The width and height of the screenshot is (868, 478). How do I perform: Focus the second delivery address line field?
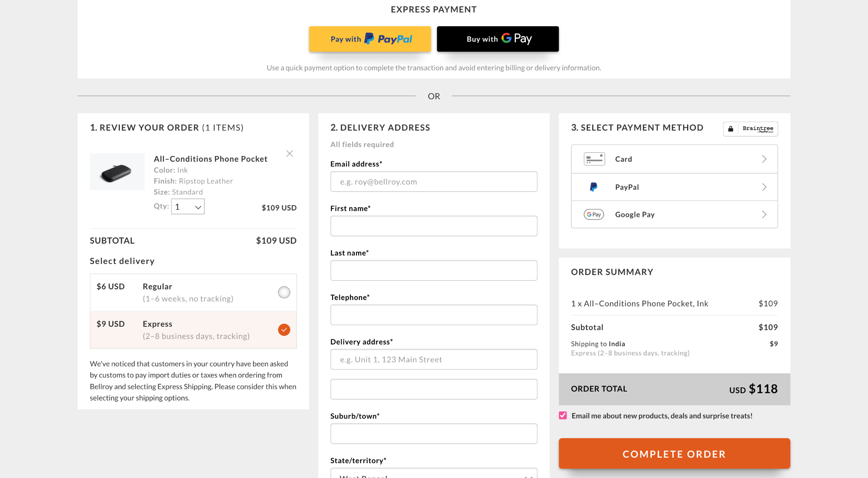tap(434, 389)
